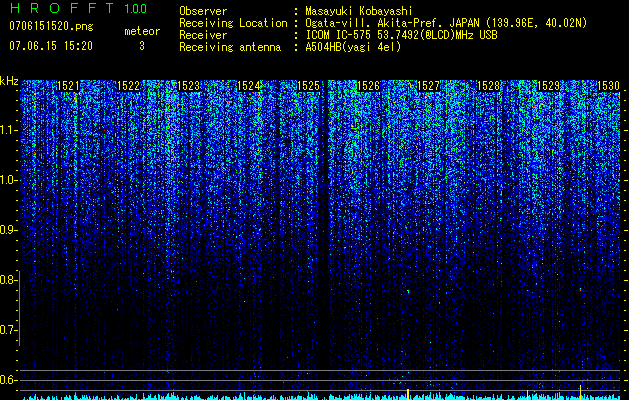Click the gray vertical range bar beside 0.8
The width and height of the screenshot is (629, 400).
click(19, 308)
